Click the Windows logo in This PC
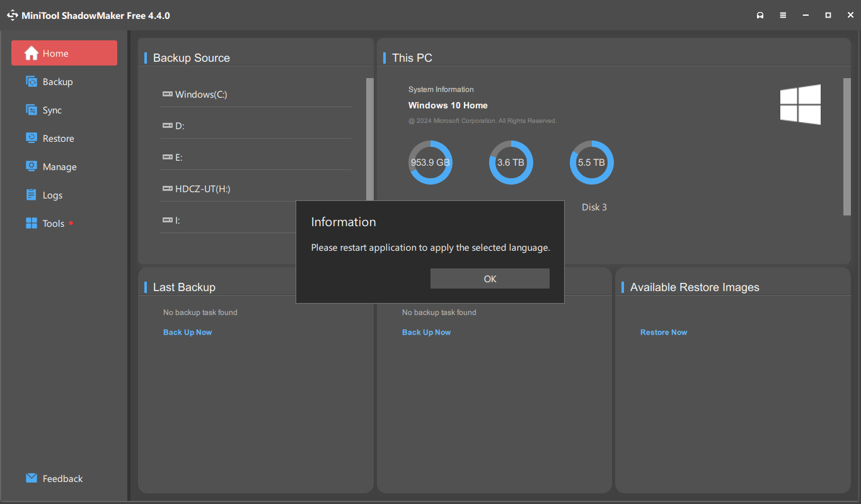The height and width of the screenshot is (504, 861). coord(800,105)
